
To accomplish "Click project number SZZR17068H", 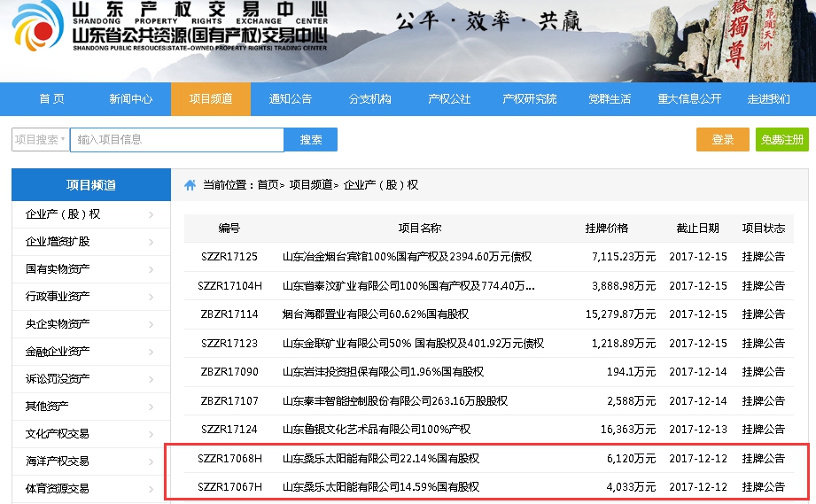I will pyautogui.click(x=229, y=459).
